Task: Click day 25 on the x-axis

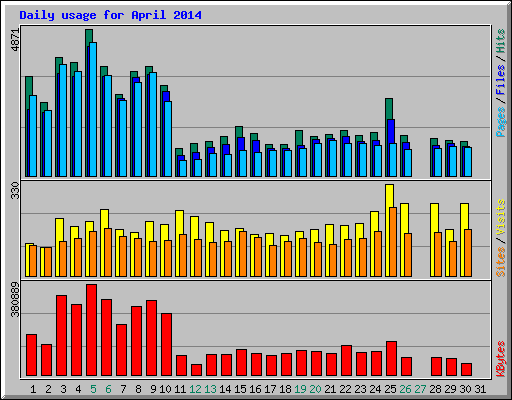Action: point(390,389)
